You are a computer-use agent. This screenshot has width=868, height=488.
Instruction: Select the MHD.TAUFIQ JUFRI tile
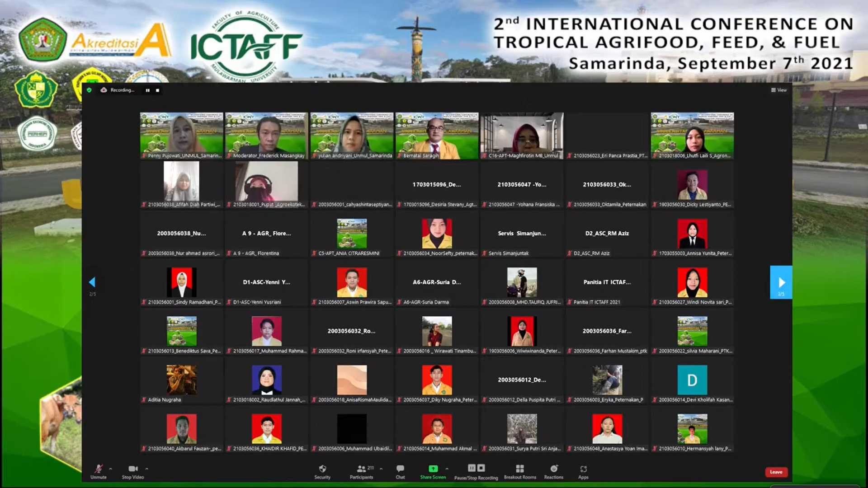point(522,282)
